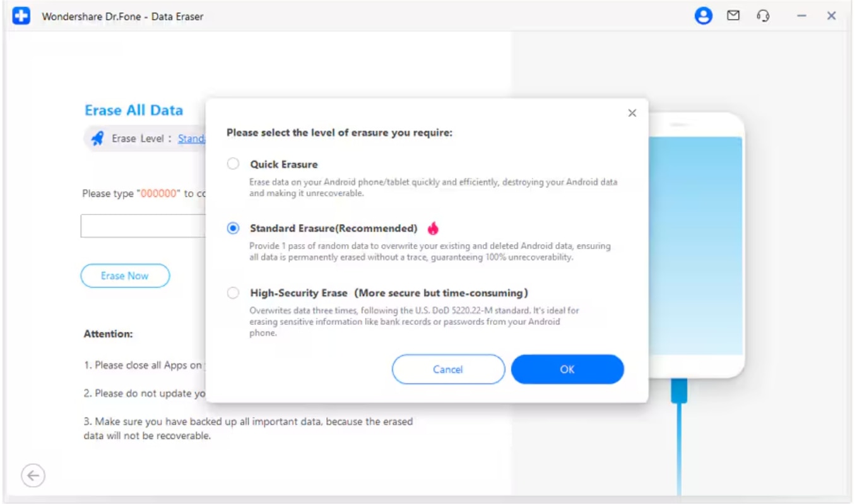The width and height of the screenshot is (857, 504).
Task: Enable the High-Security Erase radio button
Action: tap(233, 293)
